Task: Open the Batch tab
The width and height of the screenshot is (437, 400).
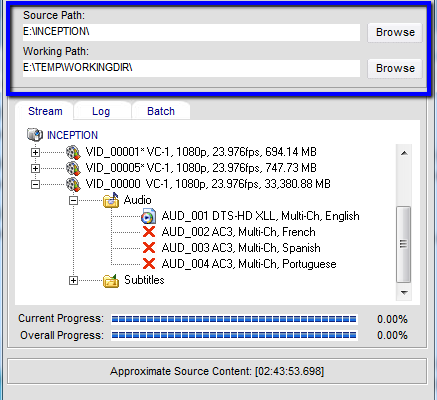Action: click(161, 111)
